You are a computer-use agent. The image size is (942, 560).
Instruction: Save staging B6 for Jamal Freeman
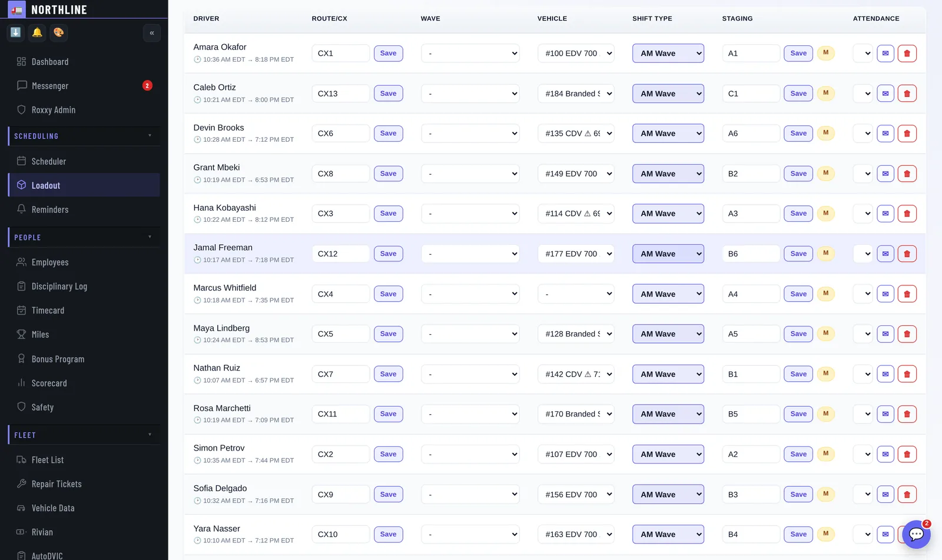[x=798, y=254]
